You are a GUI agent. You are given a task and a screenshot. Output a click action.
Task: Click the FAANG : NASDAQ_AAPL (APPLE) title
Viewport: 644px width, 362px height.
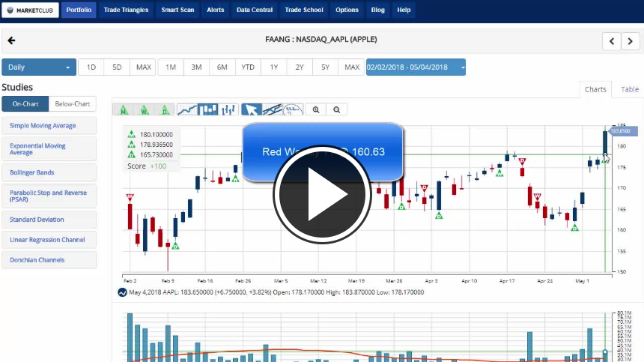pos(321,40)
